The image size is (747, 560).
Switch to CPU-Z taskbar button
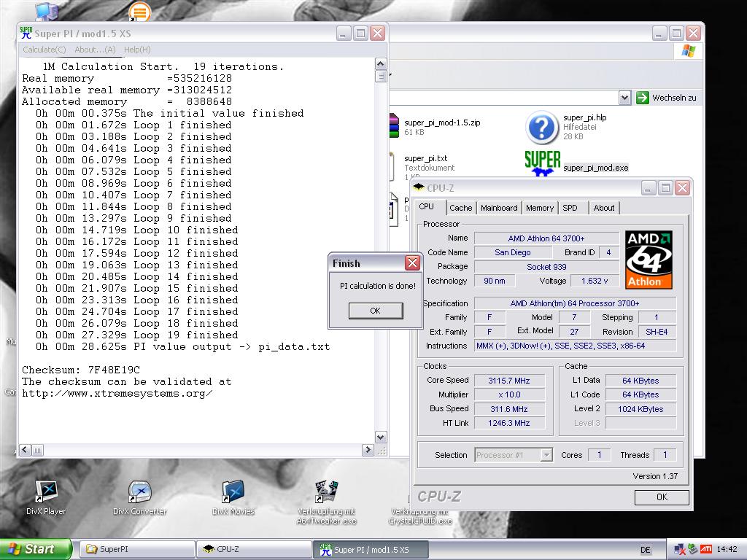253,549
